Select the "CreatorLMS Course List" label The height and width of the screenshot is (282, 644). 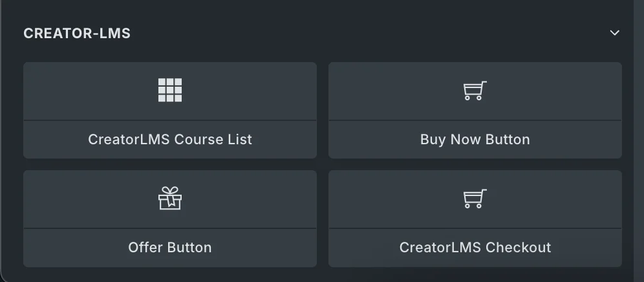[x=170, y=140]
